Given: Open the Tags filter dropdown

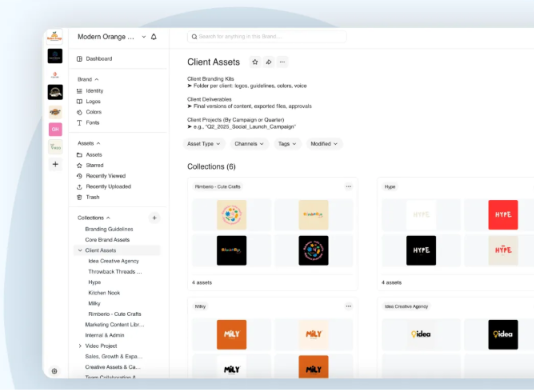Looking at the screenshot, I should [287, 144].
